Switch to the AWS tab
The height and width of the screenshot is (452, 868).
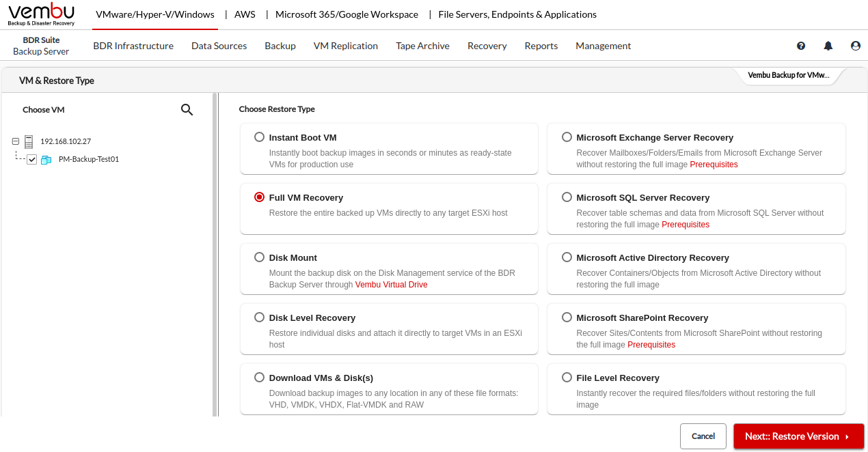click(245, 14)
